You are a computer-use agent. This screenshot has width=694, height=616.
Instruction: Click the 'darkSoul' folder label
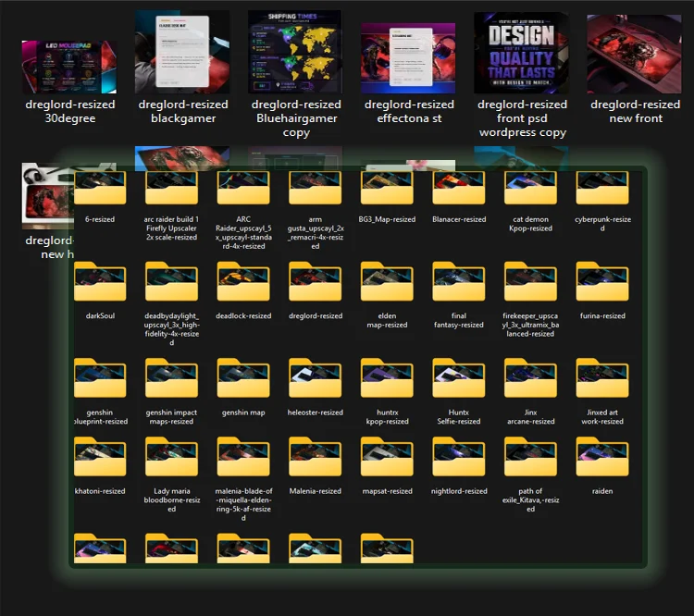(x=100, y=315)
